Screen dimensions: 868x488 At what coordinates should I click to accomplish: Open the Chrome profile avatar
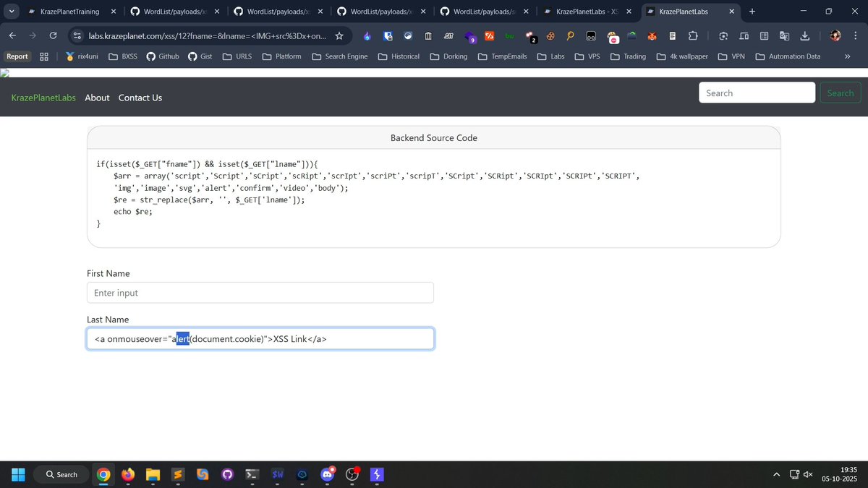835,36
